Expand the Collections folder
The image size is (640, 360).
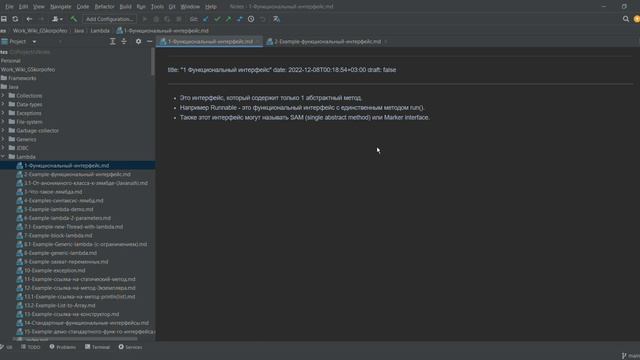[3, 96]
